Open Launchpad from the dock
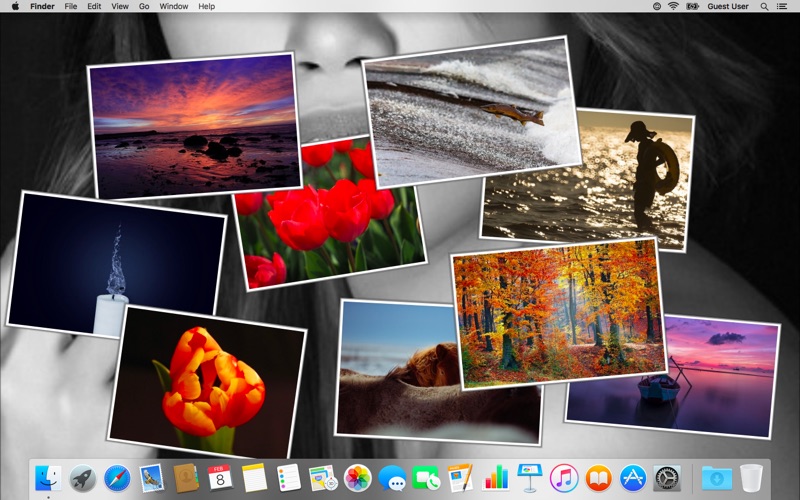 (83, 479)
